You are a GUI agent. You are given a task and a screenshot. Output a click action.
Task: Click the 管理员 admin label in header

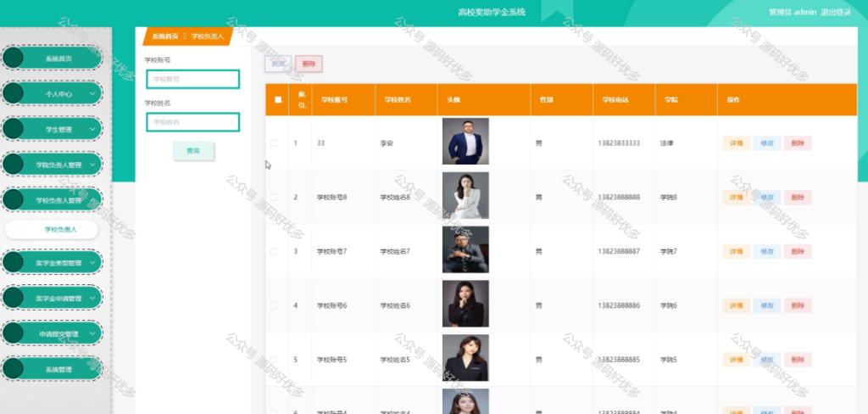coord(793,12)
